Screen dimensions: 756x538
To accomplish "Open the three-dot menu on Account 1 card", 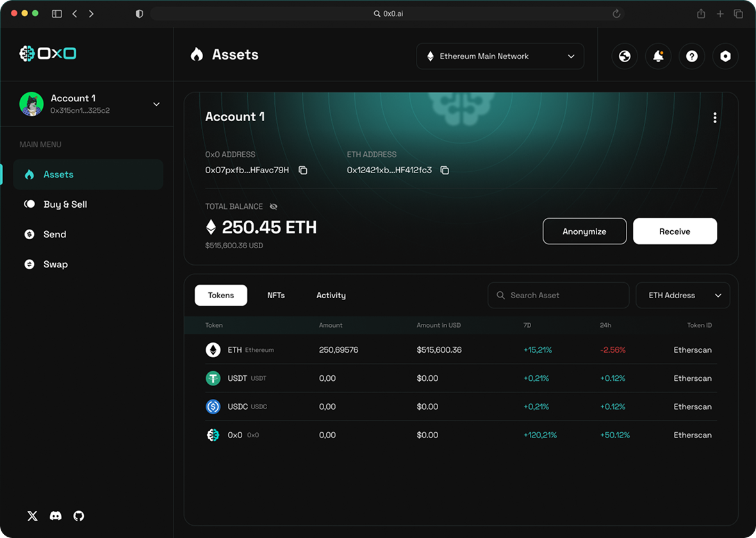I will click(x=715, y=117).
